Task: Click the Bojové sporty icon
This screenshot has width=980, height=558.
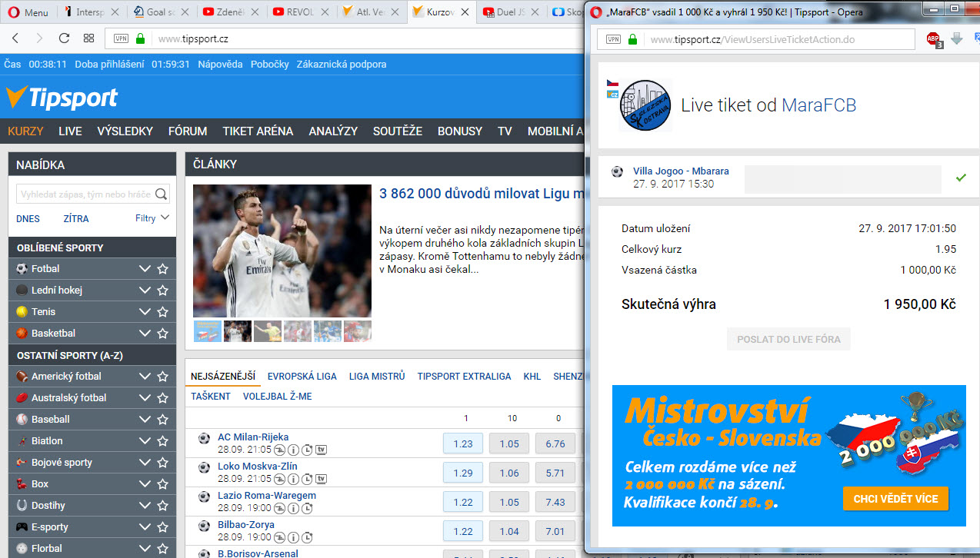Action: coord(22,463)
